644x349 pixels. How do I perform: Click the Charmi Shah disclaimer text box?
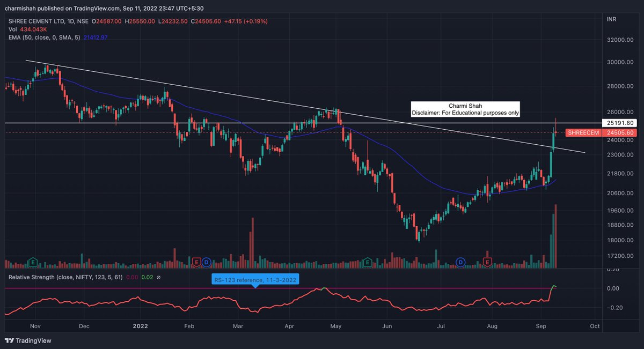465,109
